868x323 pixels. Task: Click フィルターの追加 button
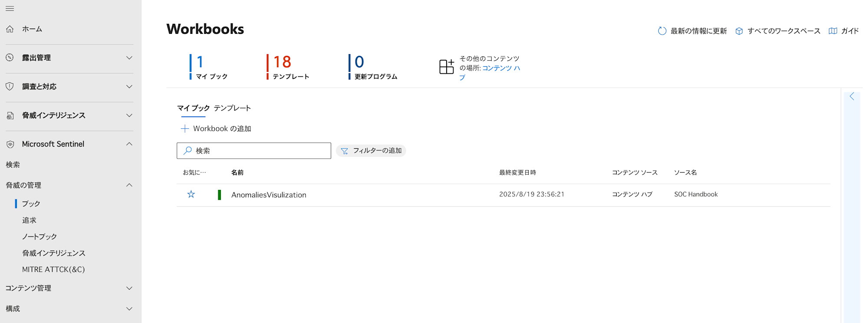(x=371, y=150)
